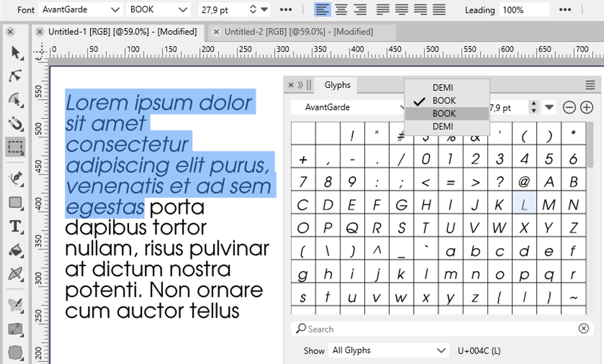Enable align left paragraph alignment
Screen dimensions: 604x364
(322, 10)
